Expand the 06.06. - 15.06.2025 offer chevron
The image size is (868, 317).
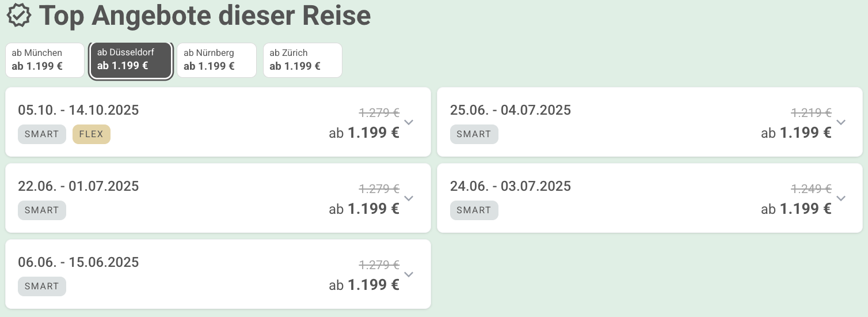pyautogui.click(x=409, y=274)
